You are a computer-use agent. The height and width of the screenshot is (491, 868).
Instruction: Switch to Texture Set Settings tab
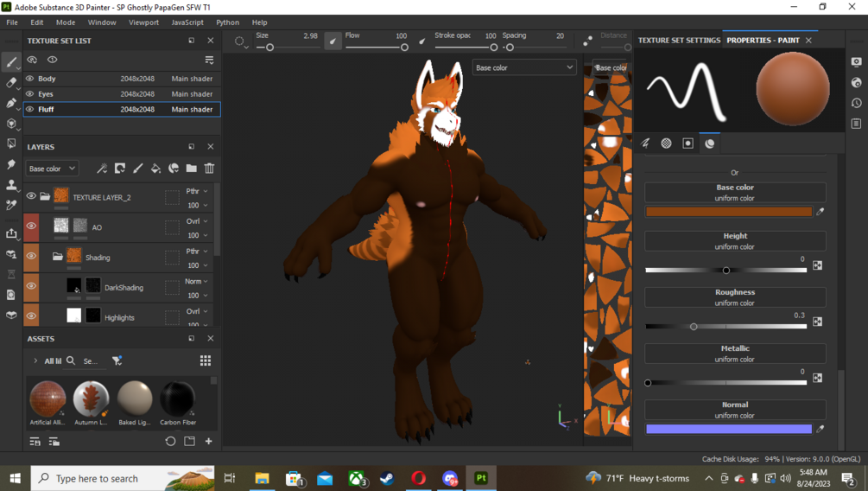coord(679,41)
